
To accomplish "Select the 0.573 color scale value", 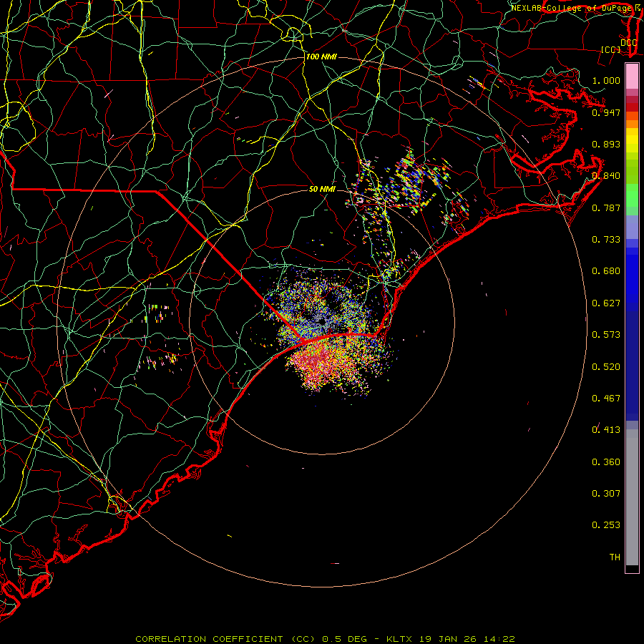I will point(606,335).
